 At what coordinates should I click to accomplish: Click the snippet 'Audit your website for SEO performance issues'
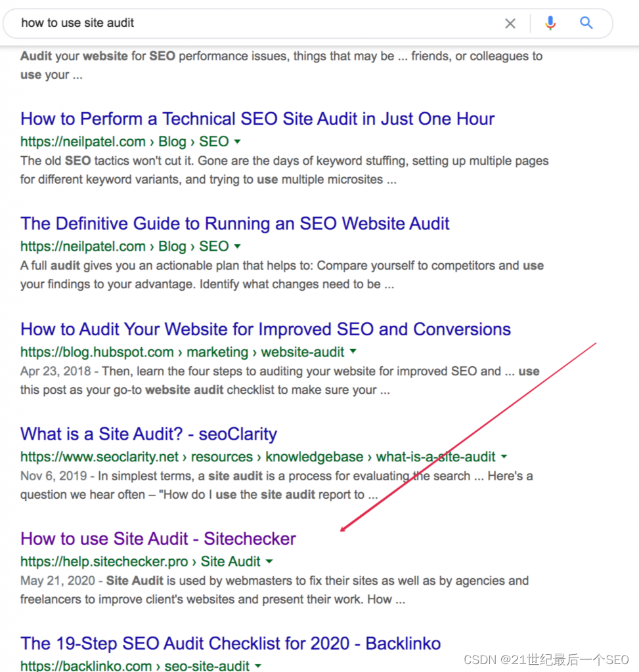(x=281, y=65)
